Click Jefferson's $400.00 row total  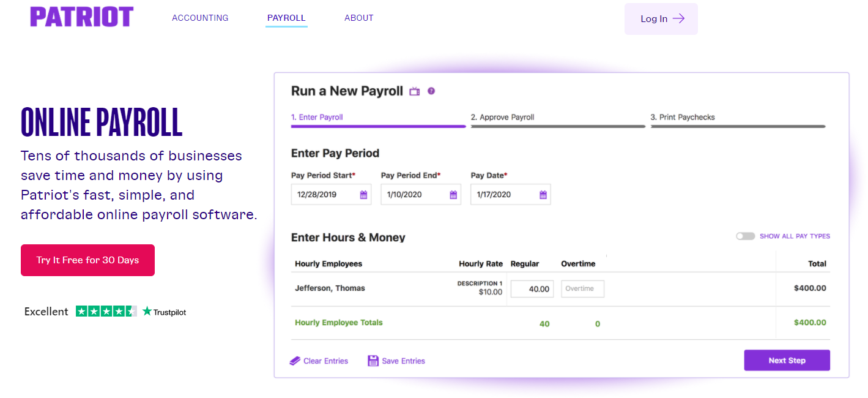click(810, 288)
